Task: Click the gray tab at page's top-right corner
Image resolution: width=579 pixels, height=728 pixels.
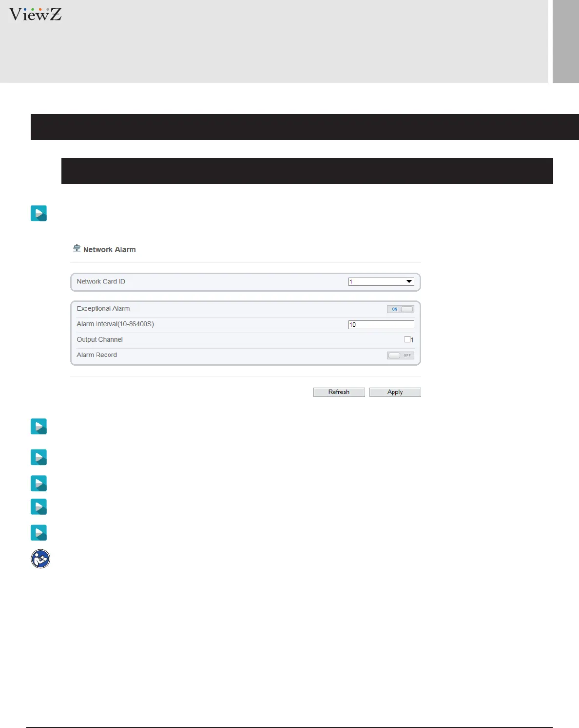Action: point(565,41)
